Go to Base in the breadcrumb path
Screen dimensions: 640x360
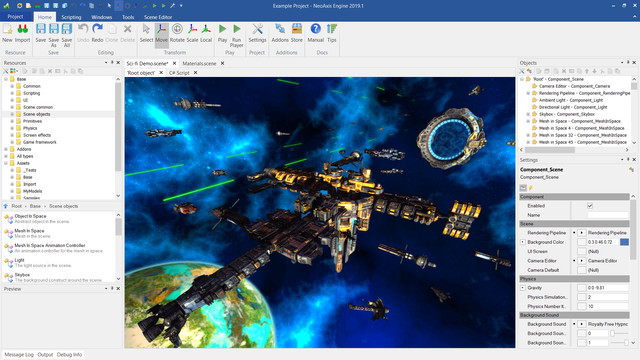pos(35,206)
